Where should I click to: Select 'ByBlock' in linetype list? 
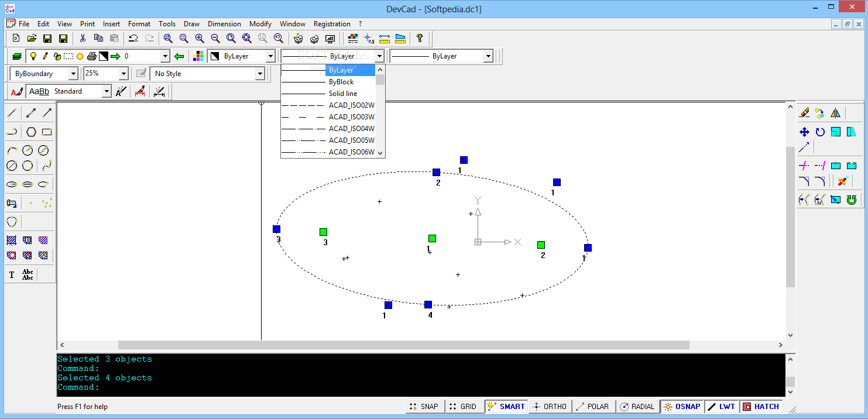[x=328, y=82]
